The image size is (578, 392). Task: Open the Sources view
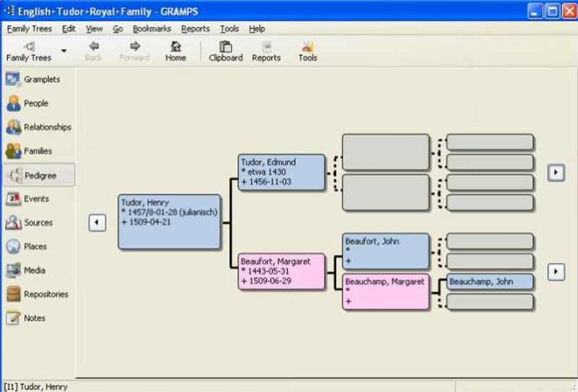click(38, 222)
